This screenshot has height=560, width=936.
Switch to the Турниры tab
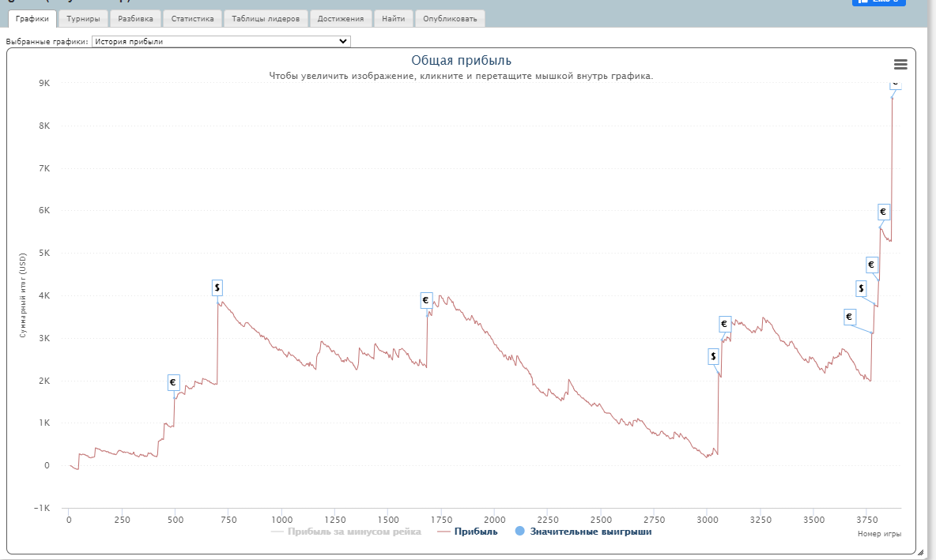coord(83,18)
